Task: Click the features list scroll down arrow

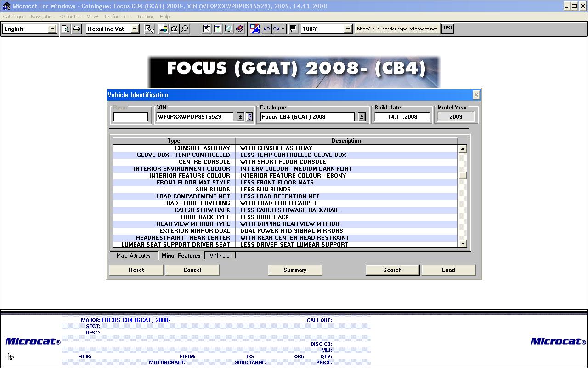Action: [463, 244]
